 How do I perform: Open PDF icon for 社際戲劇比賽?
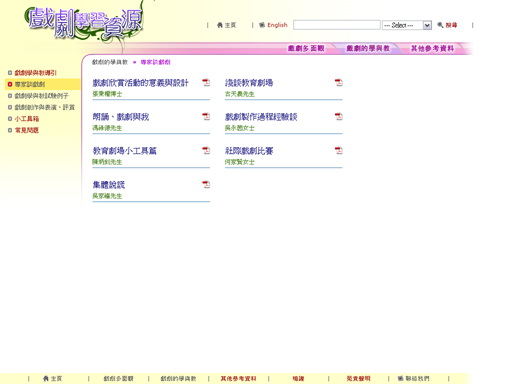pyautogui.click(x=339, y=150)
